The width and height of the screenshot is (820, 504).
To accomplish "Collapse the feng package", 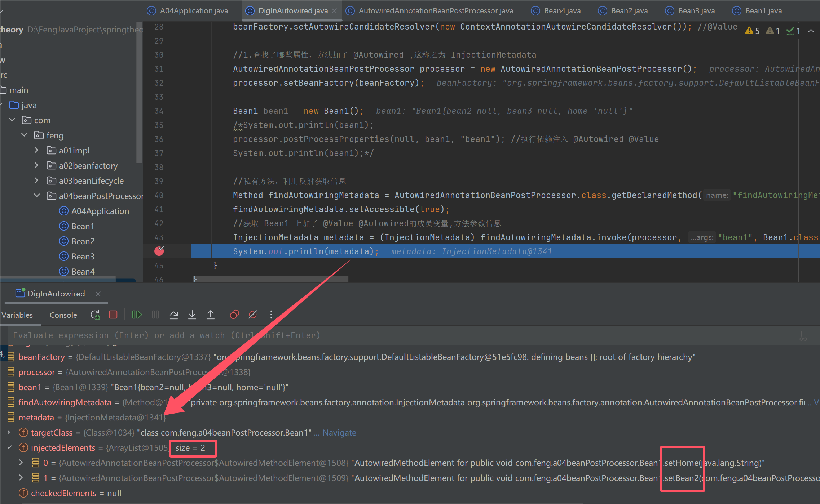I will [x=25, y=135].
